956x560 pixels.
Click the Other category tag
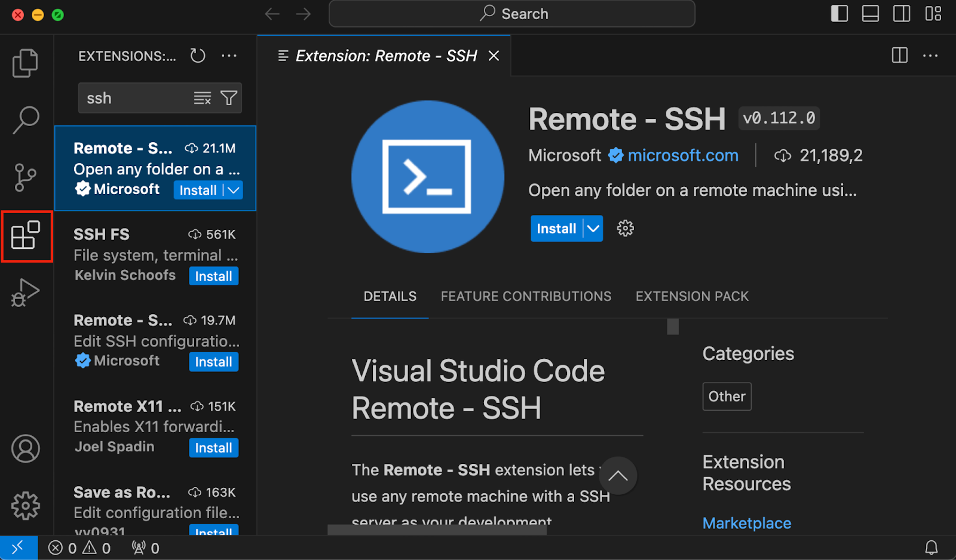(727, 396)
